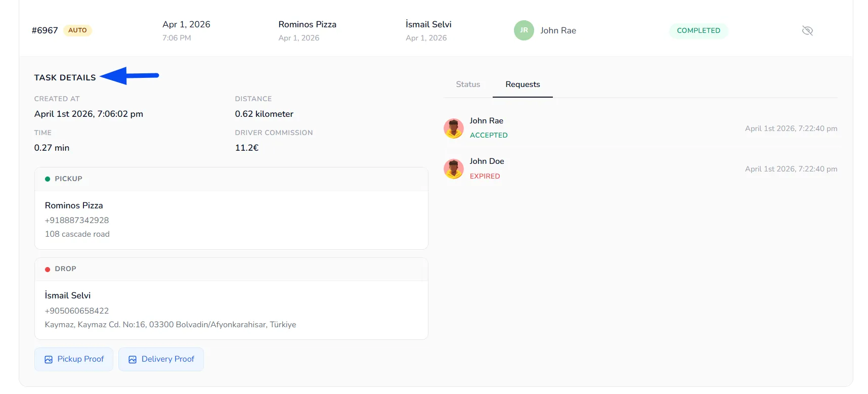Click İsmail Selvi in the task header row
The image size is (868, 394).
coord(428,24)
